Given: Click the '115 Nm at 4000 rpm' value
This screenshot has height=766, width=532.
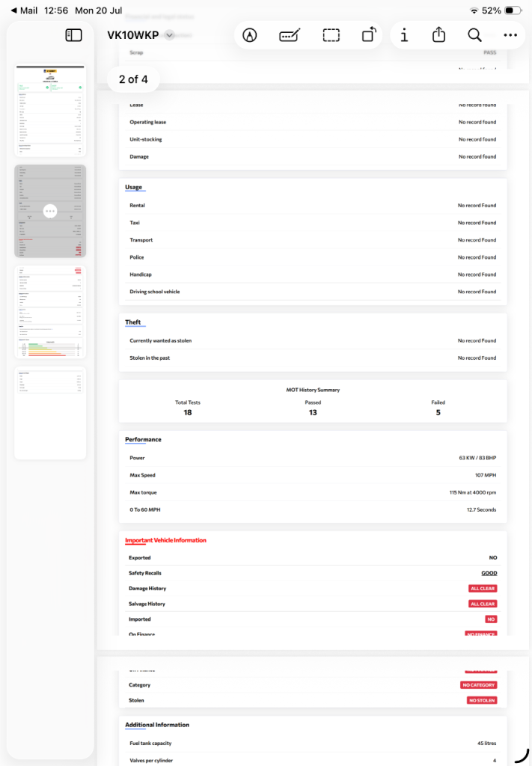Looking at the screenshot, I should click(473, 492).
